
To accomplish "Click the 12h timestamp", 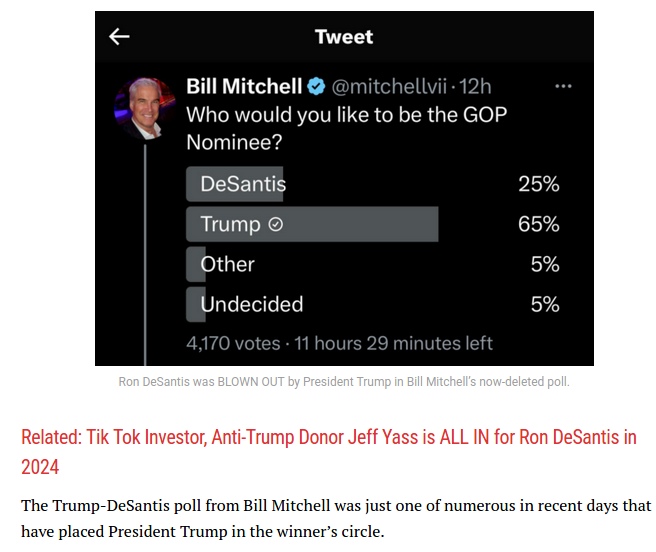I will [475, 87].
